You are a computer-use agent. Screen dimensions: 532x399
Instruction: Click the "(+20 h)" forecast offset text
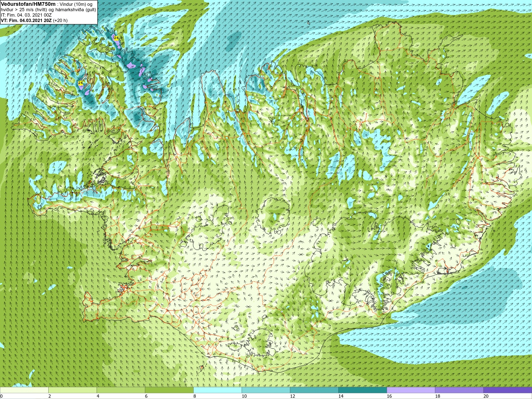60,20
